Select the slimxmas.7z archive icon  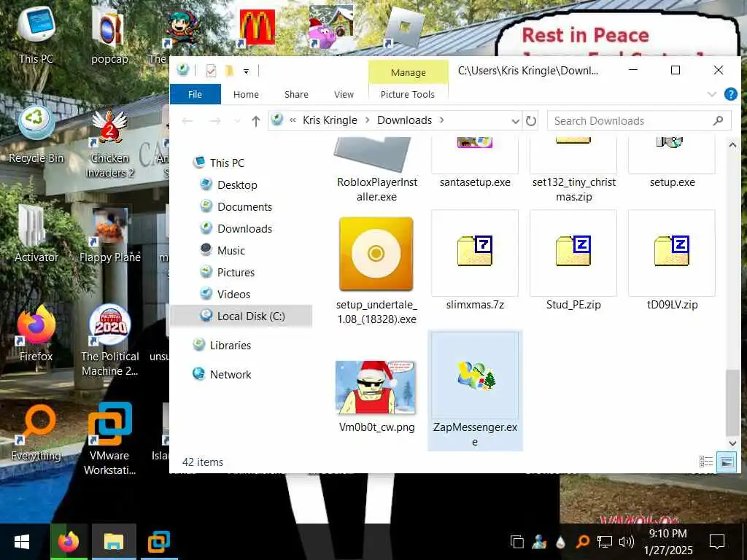tap(475, 251)
